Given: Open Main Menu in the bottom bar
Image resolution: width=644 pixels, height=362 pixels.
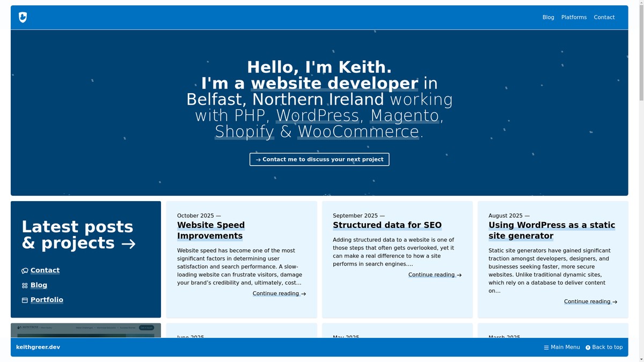Looking at the screenshot, I should (x=562, y=348).
